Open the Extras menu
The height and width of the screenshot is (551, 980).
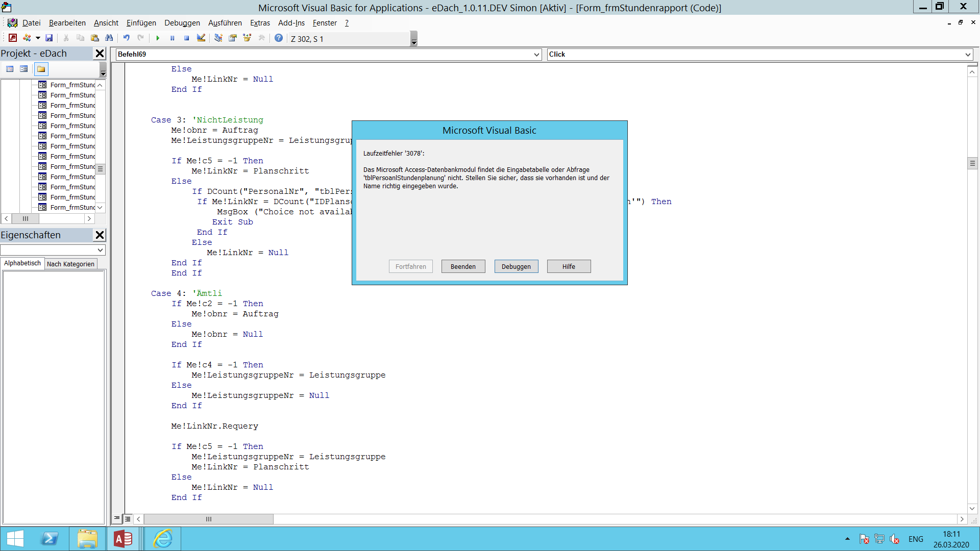click(x=260, y=23)
